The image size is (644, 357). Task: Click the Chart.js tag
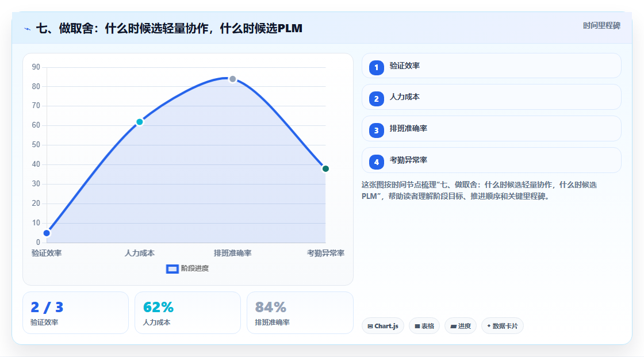click(x=383, y=326)
